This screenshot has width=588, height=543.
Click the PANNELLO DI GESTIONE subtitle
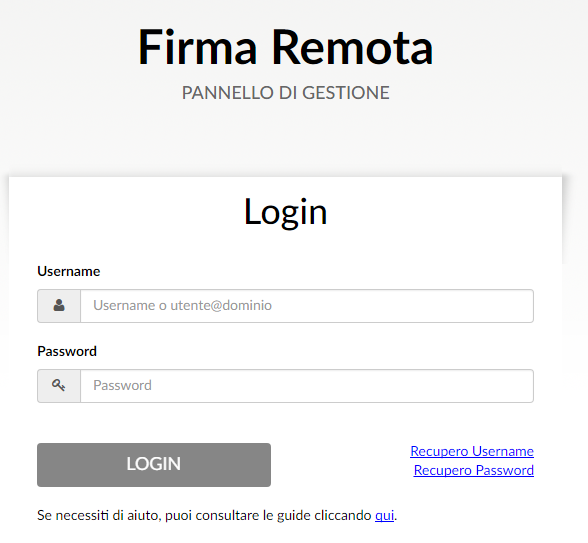click(x=286, y=93)
